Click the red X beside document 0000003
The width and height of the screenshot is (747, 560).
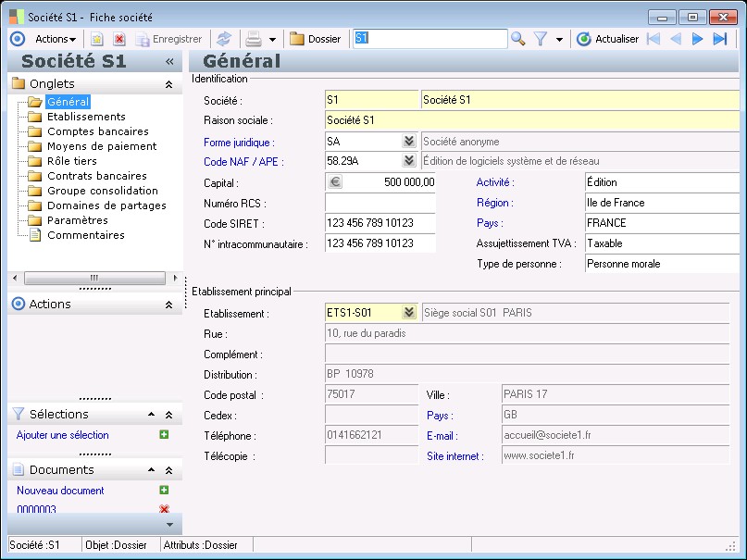(164, 509)
